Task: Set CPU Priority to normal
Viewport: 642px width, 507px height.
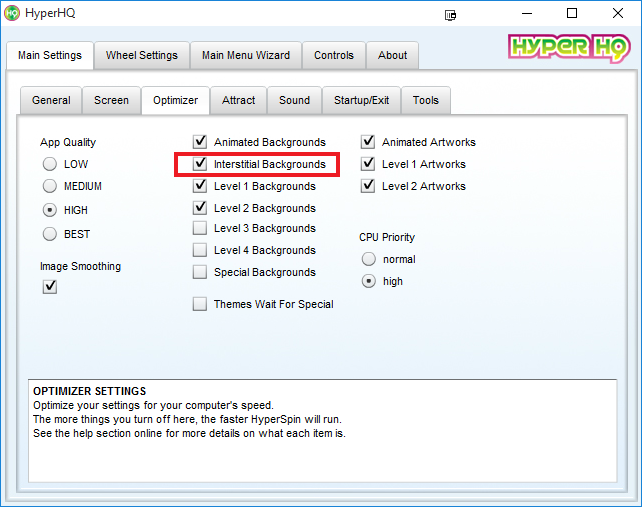Action: pos(369,259)
